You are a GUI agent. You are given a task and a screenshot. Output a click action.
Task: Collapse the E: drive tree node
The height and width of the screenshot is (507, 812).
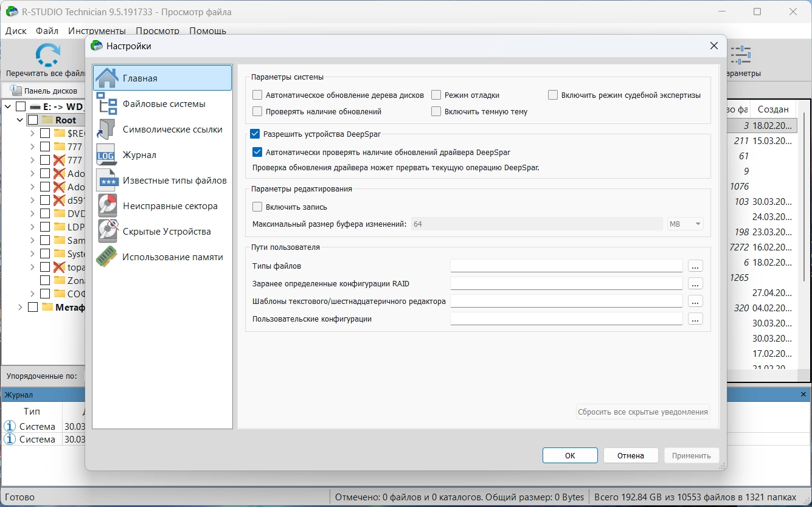tap(9, 106)
